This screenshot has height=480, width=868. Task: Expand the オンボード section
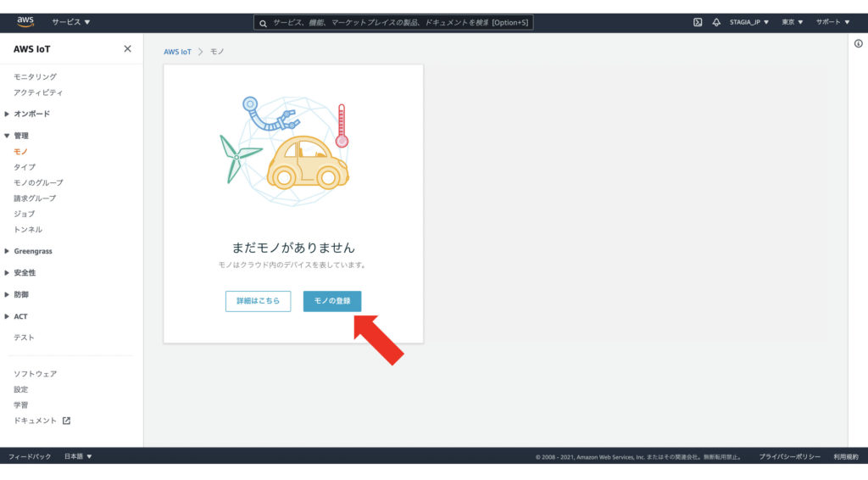pos(31,114)
